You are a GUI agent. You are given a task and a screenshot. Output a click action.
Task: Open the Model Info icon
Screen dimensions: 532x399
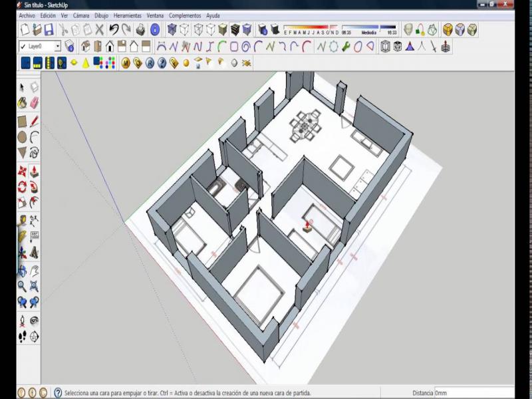(x=154, y=29)
